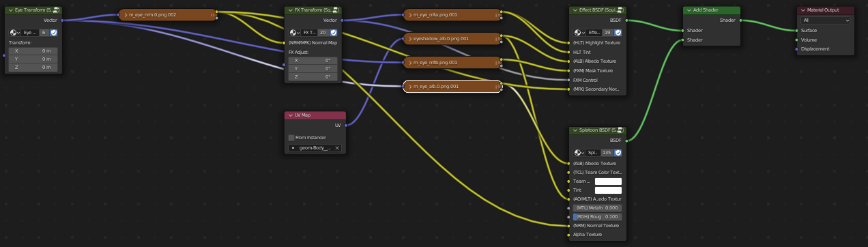Edit Splatoon BSDF group name field
Image resolution: width=868 pixels, height=247 pixels.
coord(592,153)
